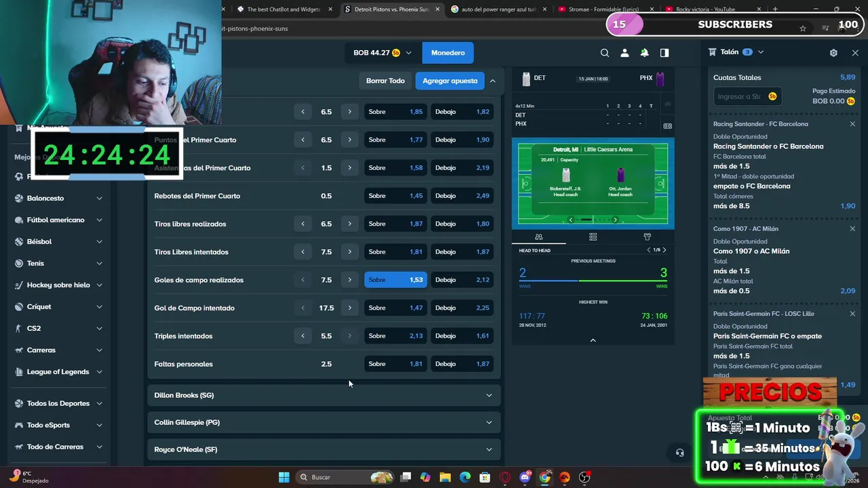Open the search magnifier icon in header

pos(604,53)
